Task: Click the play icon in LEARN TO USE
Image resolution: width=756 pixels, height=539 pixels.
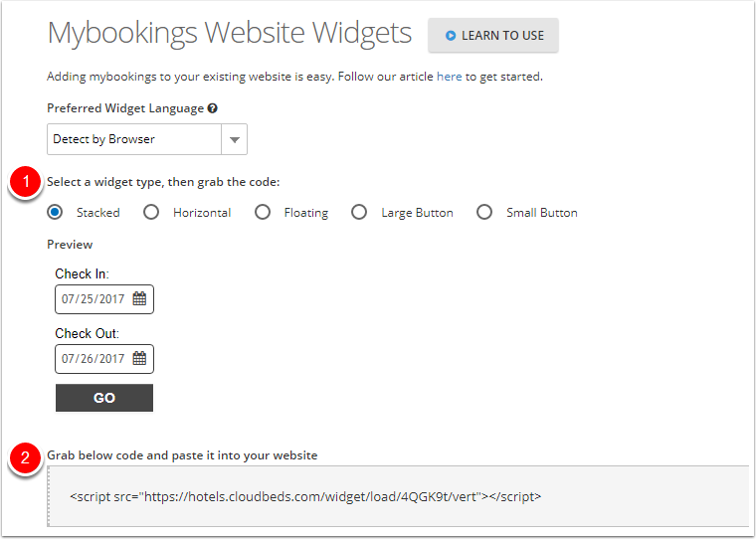Action: click(x=451, y=36)
